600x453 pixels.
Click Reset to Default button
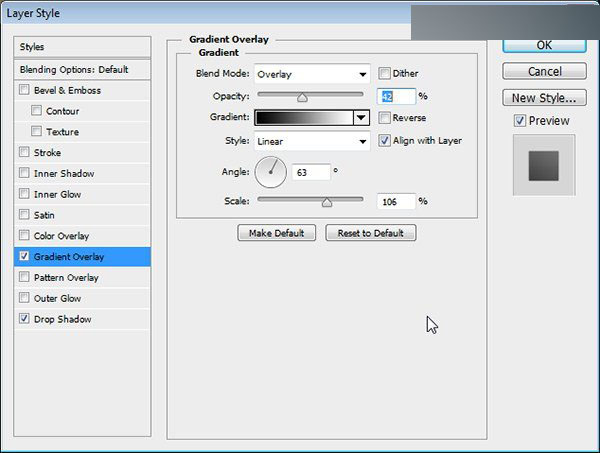370,233
